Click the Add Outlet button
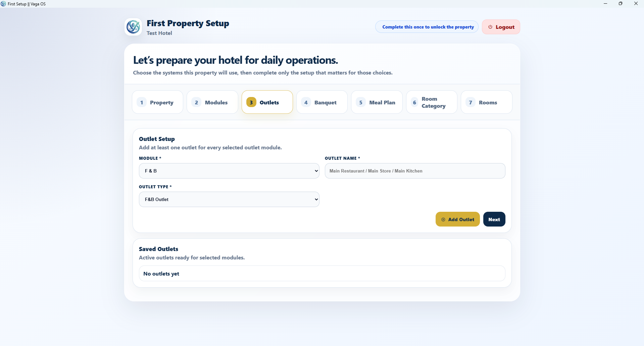Viewport: 644px width, 346px height. coord(458,219)
